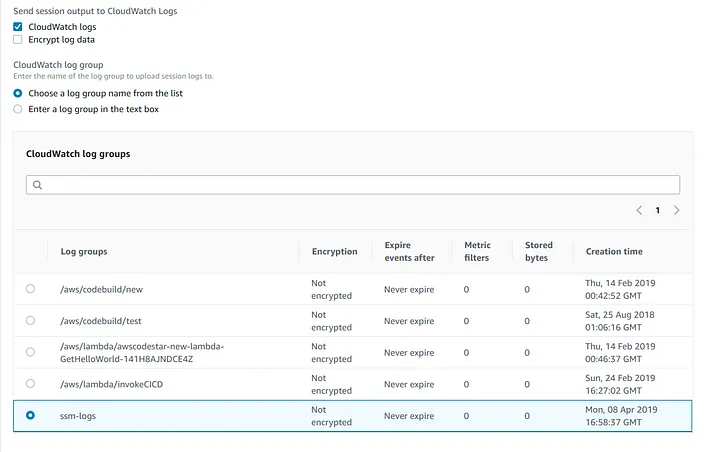Select Choose a log group name from the list
Viewport: 720px width, 452px height.
coord(18,93)
